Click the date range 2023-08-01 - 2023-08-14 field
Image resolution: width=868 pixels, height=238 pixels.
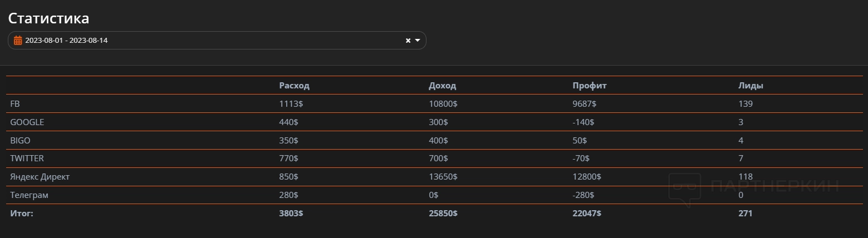[x=167, y=41]
